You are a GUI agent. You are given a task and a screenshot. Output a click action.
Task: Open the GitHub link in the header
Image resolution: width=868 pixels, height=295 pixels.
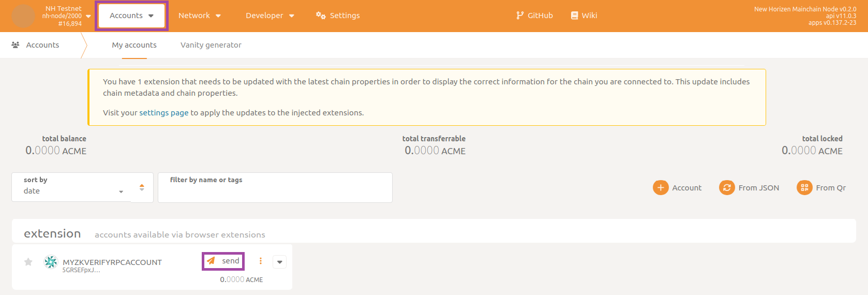pyautogui.click(x=534, y=16)
